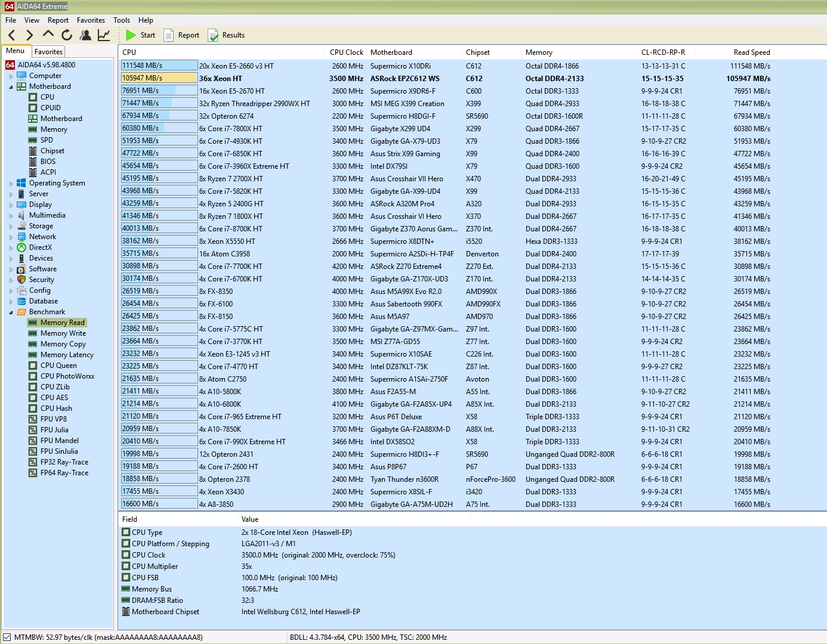The image size is (827, 644).
Task: Expand the Security tree node
Action: click(x=11, y=280)
